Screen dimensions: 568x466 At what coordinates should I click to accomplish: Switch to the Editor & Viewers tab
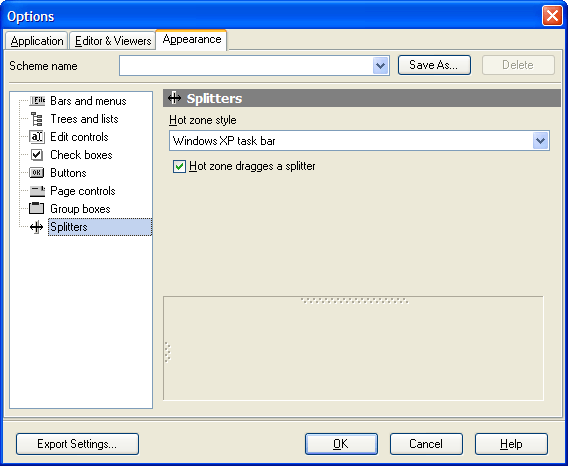113,41
